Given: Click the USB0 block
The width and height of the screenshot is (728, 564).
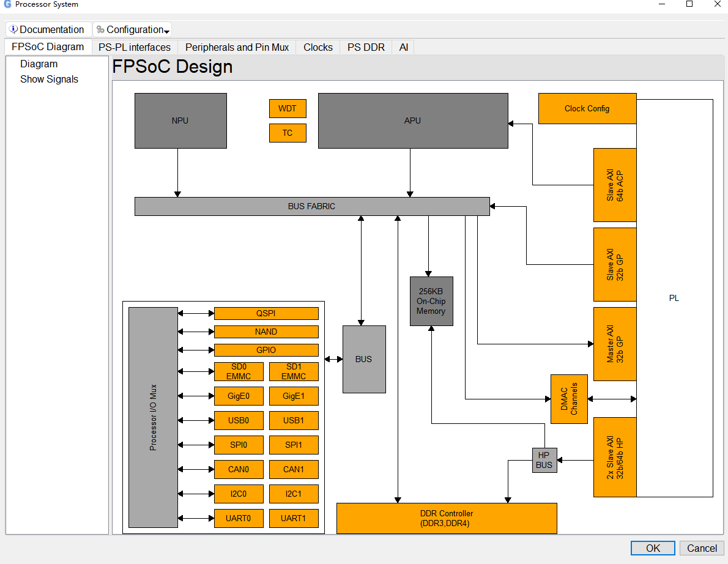Looking at the screenshot, I should (x=239, y=421).
